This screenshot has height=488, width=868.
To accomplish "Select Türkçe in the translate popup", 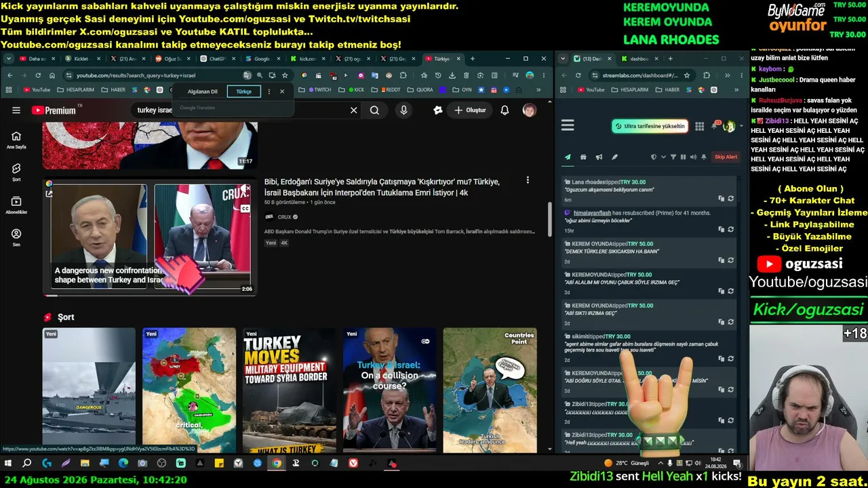I will (x=243, y=91).
